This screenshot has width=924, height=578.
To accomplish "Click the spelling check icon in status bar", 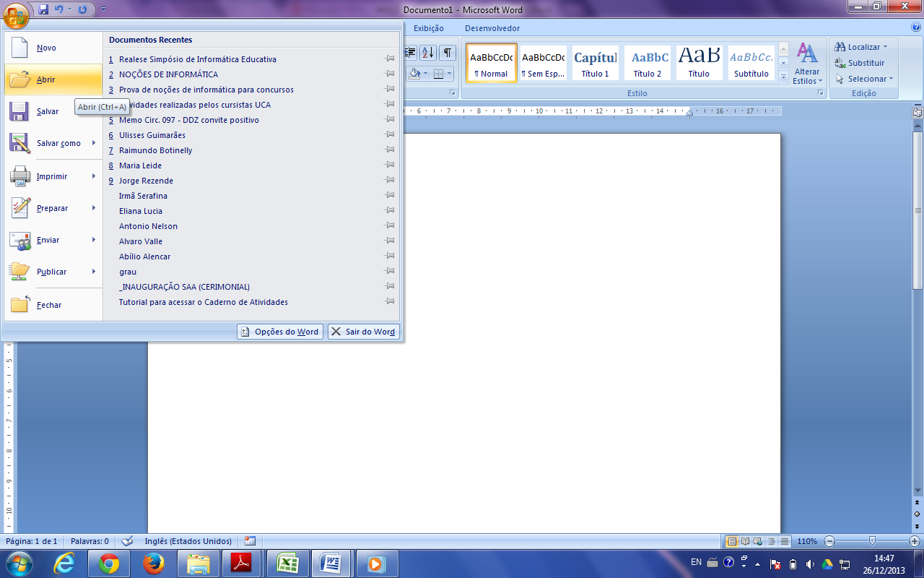I will click(x=127, y=540).
